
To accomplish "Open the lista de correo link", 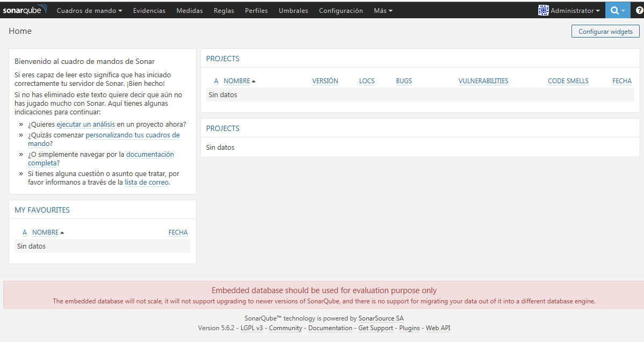I will point(147,182).
